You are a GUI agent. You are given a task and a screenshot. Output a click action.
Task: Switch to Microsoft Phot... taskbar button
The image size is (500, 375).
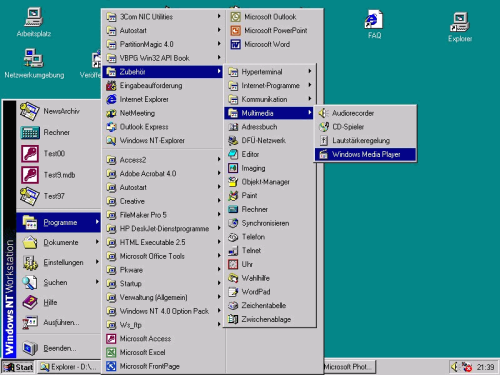[x=349, y=367]
